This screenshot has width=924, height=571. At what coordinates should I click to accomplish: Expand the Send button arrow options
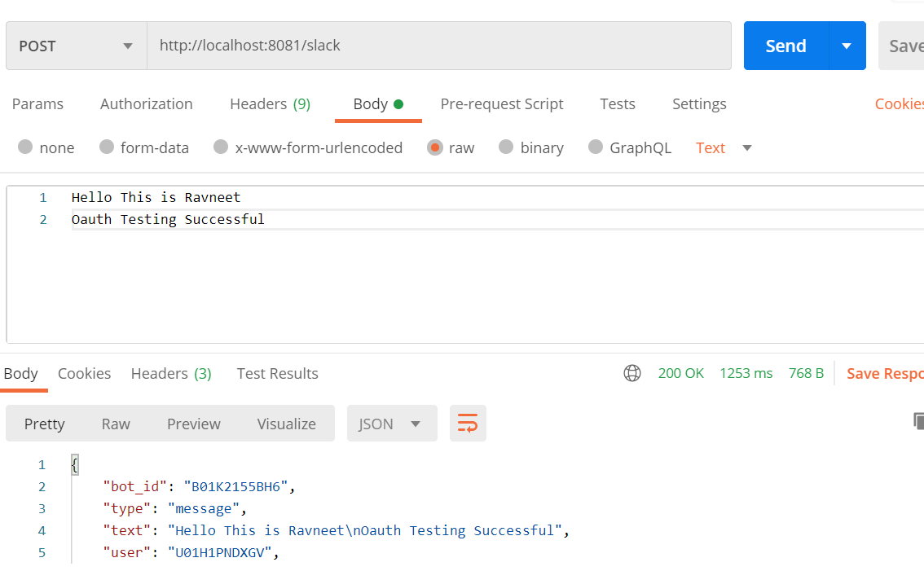click(847, 46)
